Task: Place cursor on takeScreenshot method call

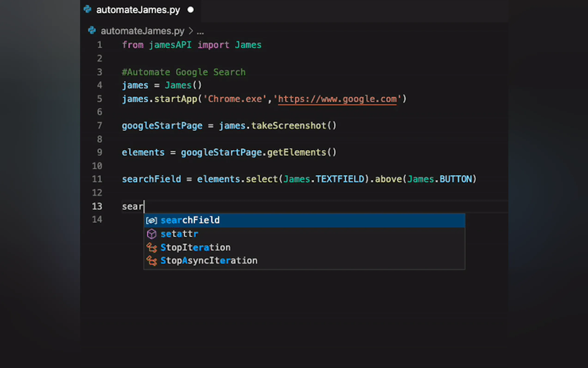Action: [x=288, y=126]
